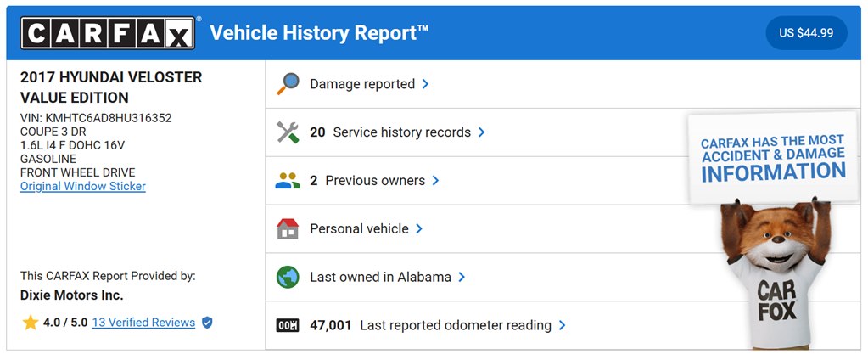The height and width of the screenshot is (360, 868).
Task: Open Personal vehicle text link
Action: (x=359, y=228)
